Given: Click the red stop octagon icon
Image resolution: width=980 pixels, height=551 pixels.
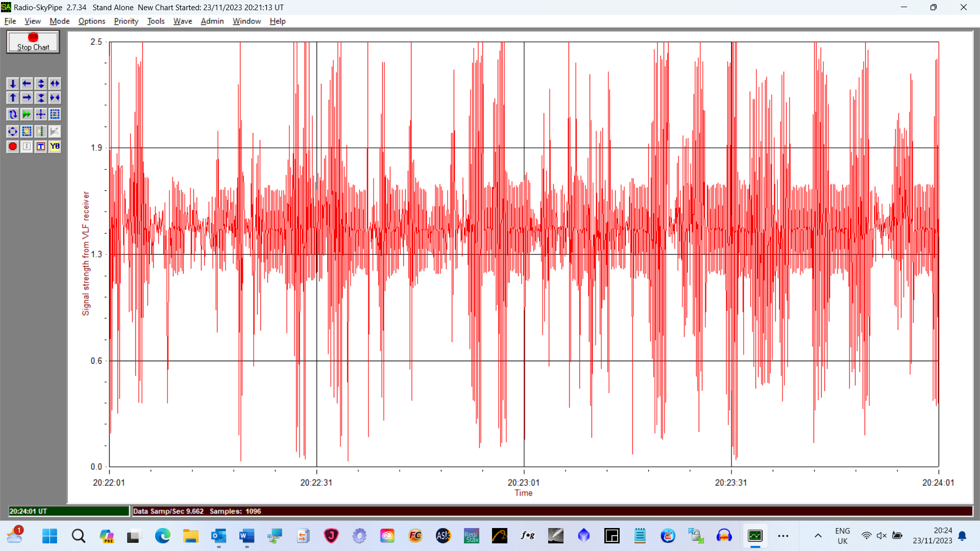Looking at the screenshot, I should click(13, 146).
